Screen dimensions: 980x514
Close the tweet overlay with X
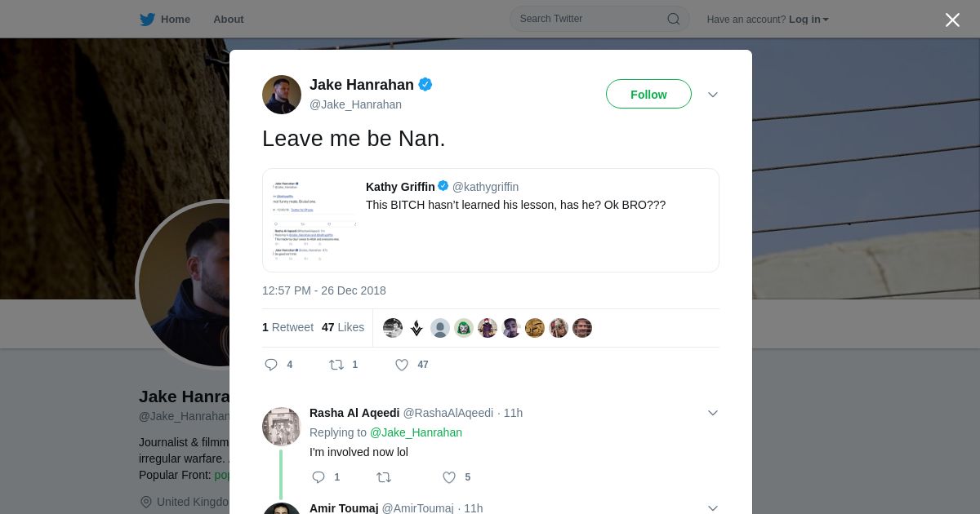click(x=952, y=20)
